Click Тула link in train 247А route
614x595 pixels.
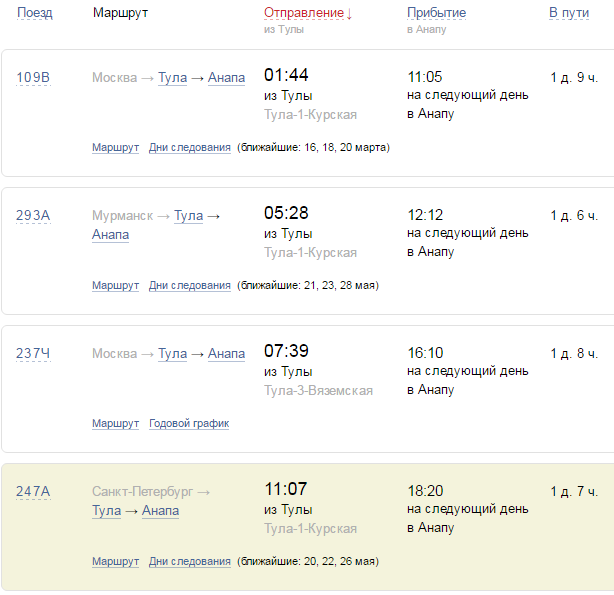click(106, 511)
